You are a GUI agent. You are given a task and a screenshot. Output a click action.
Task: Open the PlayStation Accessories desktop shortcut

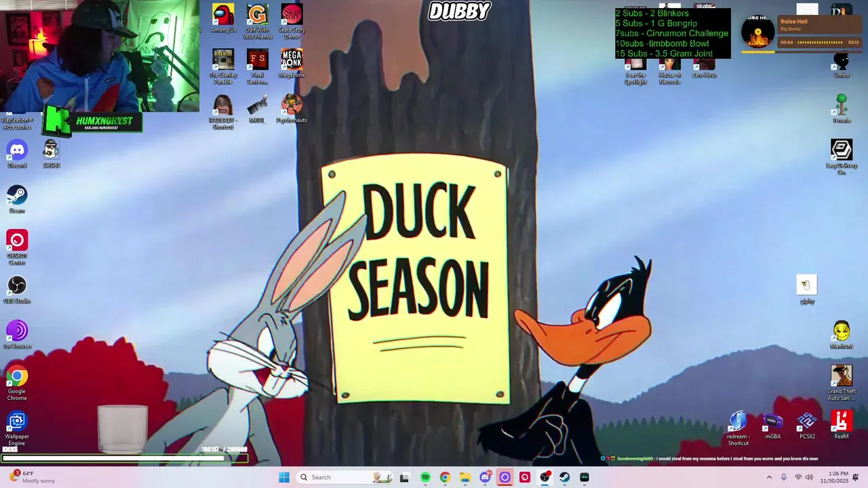point(17,122)
